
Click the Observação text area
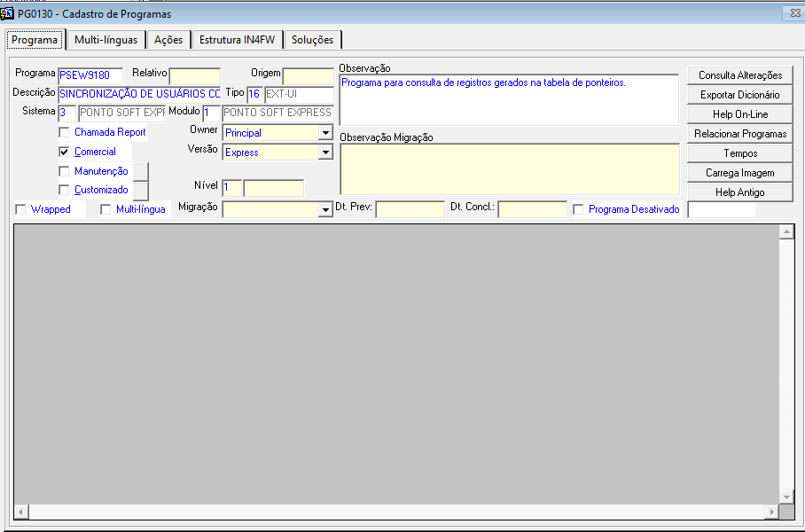509,100
